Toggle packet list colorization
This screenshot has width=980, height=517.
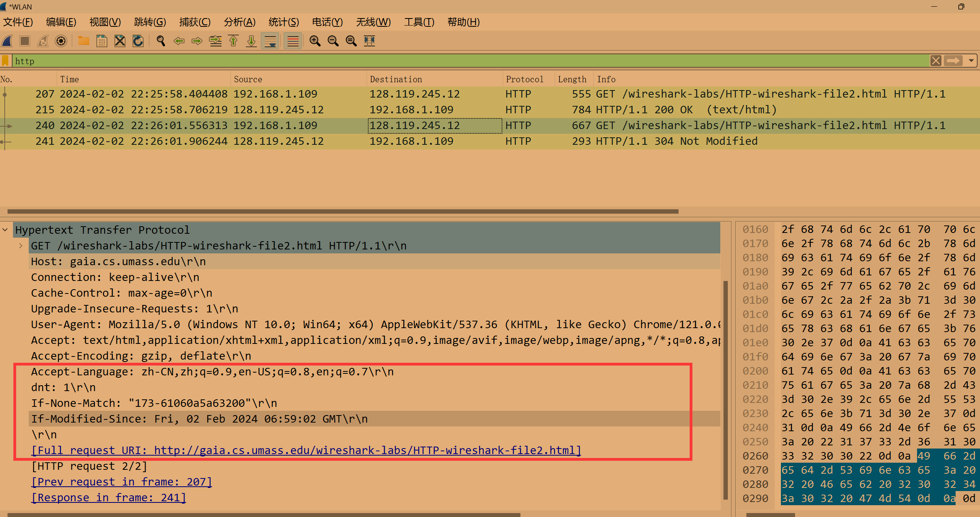click(293, 41)
